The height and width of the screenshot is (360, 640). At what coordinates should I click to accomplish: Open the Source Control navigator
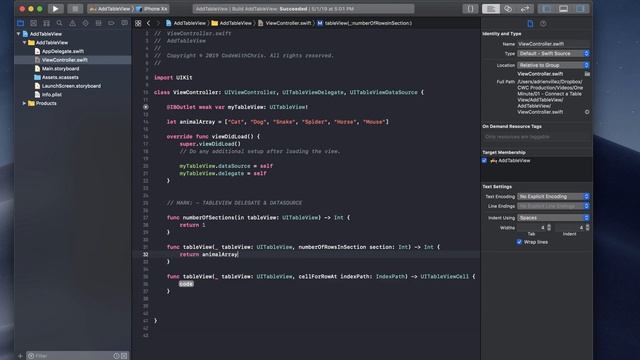[x=33, y=23]
